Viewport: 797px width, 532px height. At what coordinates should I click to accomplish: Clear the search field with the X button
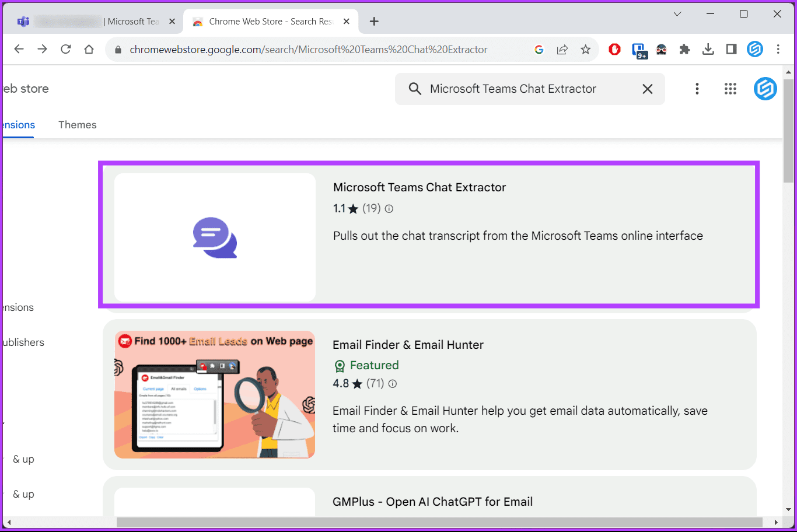[x=647, y=89]
